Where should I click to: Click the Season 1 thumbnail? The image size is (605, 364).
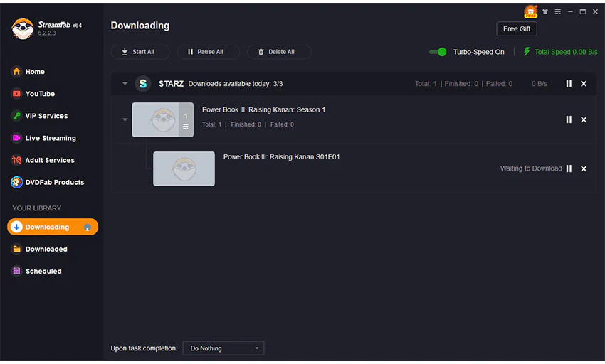pos(163,119)
